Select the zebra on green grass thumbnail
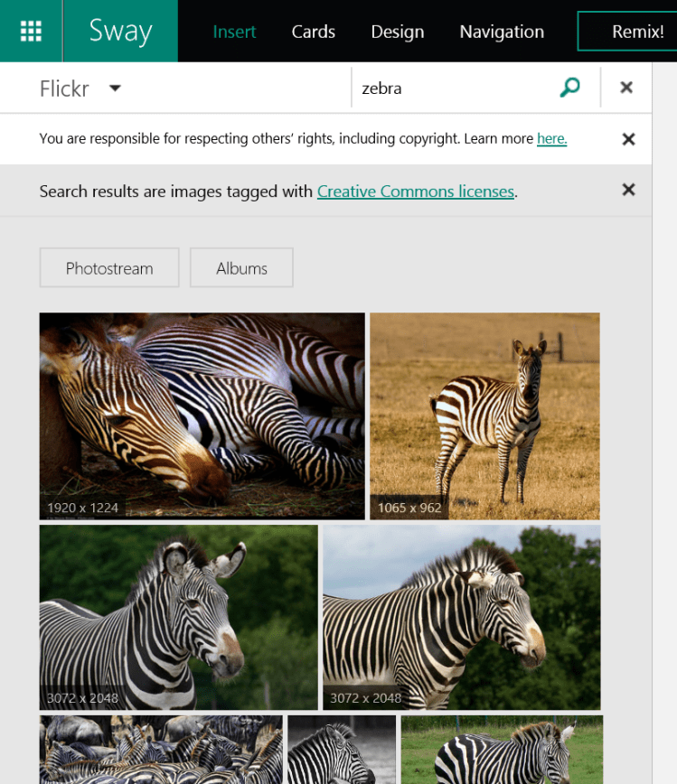Viewport: 677px width, 784px height. coord(502,750)
